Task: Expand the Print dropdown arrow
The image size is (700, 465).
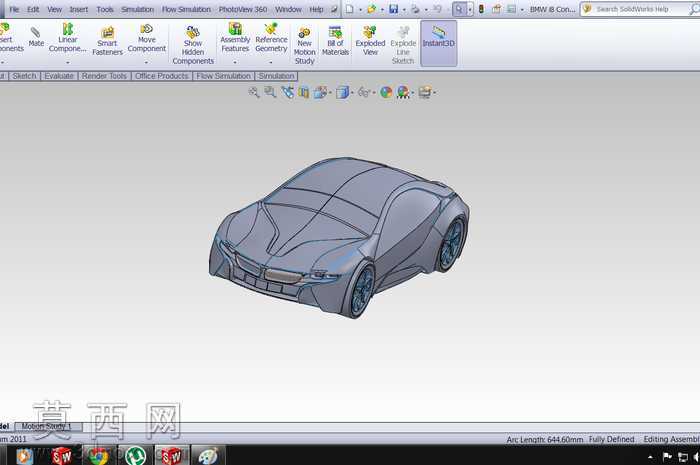Action: click(x=426, y=9)
